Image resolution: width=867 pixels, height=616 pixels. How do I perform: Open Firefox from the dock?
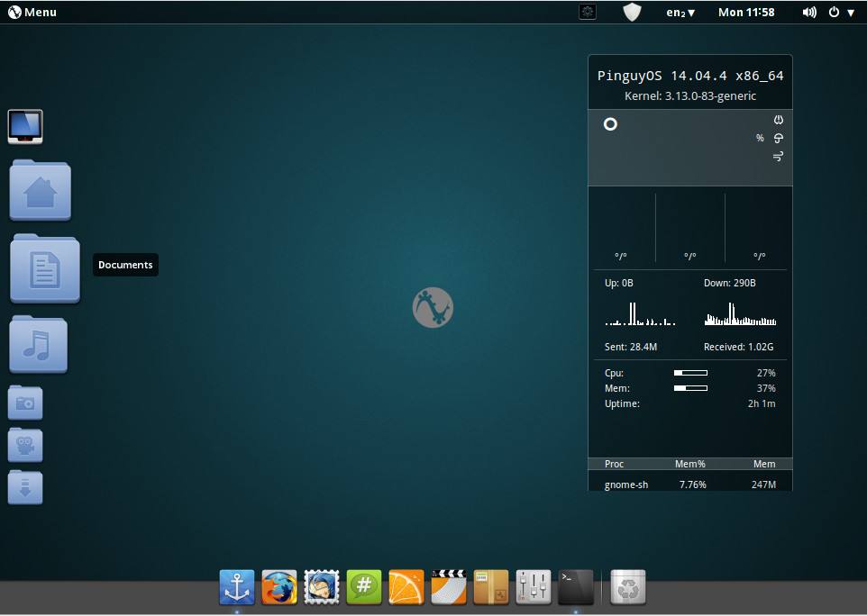coord(279,587)
